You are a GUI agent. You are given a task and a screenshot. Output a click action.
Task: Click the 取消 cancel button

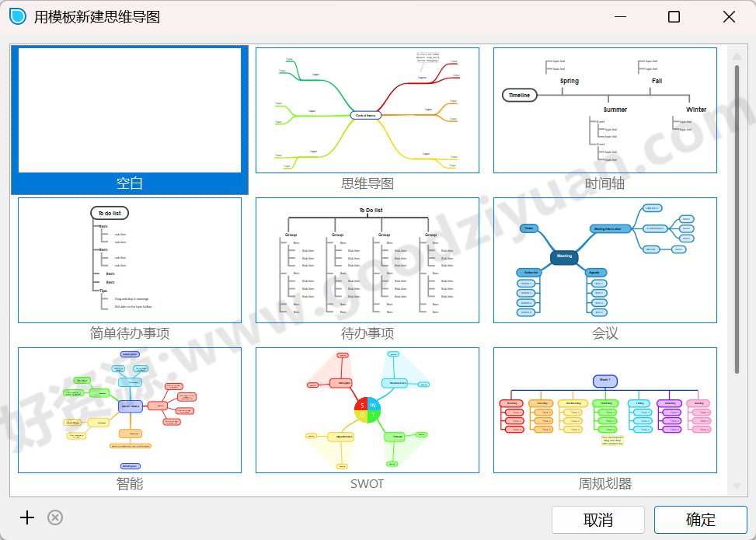tap(598, 519)
